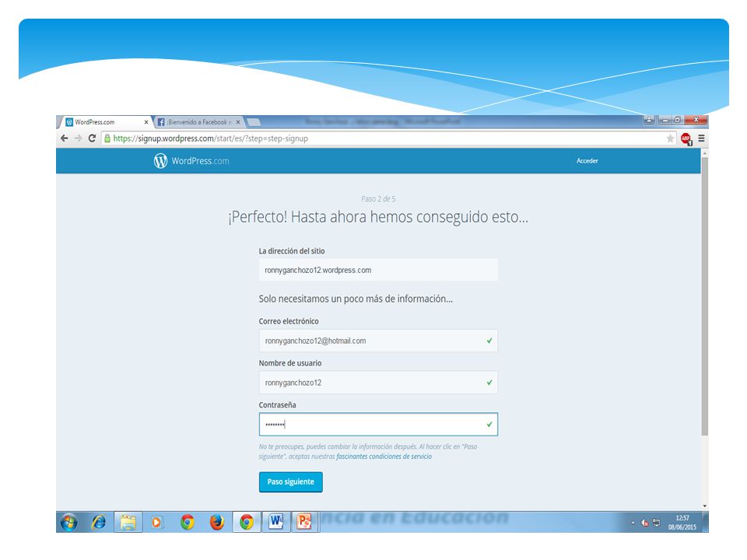747x560 pixels.
Task: Open Windows Media Player from the taskbar
Action: pyautogui.click(x=156, y=523)
